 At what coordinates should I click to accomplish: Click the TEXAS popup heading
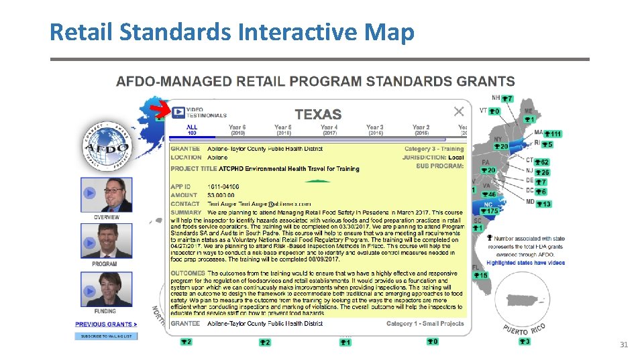pos(318,114)
